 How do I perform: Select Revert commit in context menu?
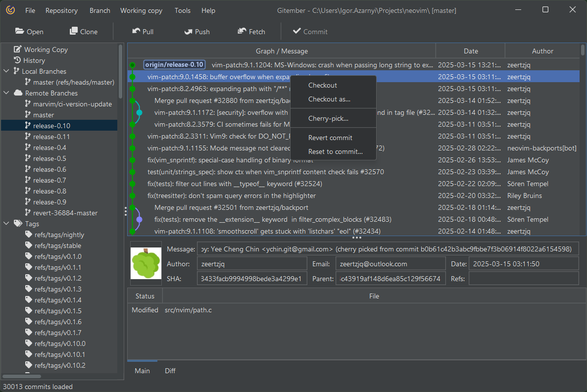(x=330, y=138)
